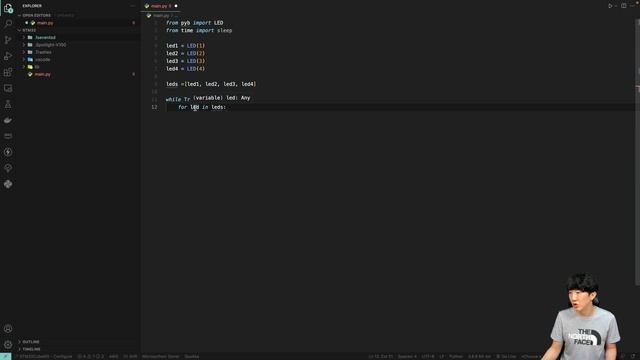Click "led2" in the line led2 = LED(2)
The image size is (640, 360).
[172, 53]
